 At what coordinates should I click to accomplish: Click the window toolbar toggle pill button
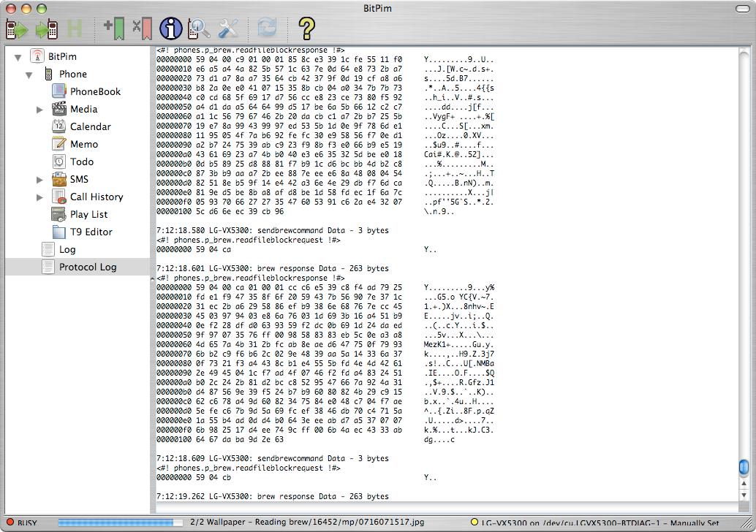point(743,9)
